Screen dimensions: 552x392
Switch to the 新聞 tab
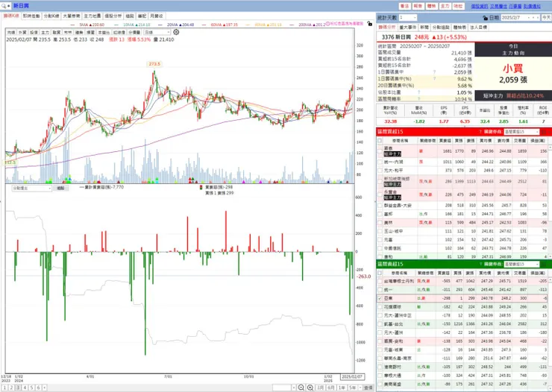point(424,28)
